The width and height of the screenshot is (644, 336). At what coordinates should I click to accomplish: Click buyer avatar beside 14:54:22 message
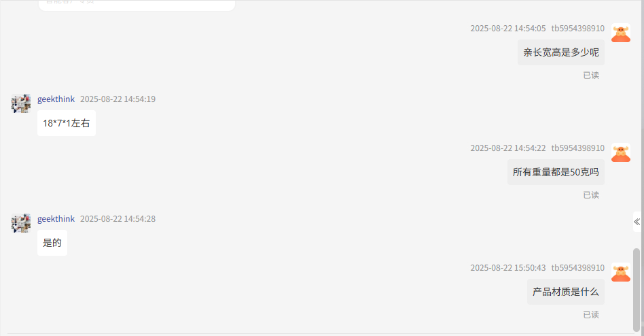621,152
